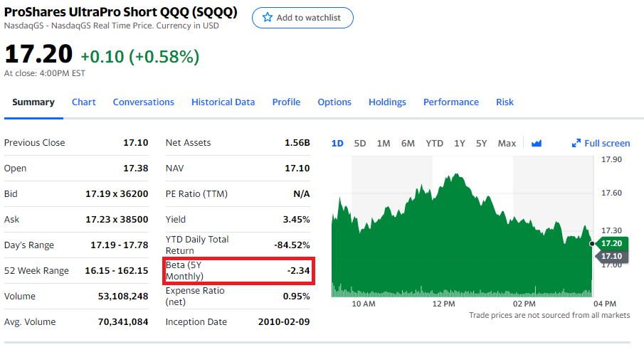This screenshot has width=644, height=352.
Task: Select the Summary tab
Action: (x=33, y=102)
